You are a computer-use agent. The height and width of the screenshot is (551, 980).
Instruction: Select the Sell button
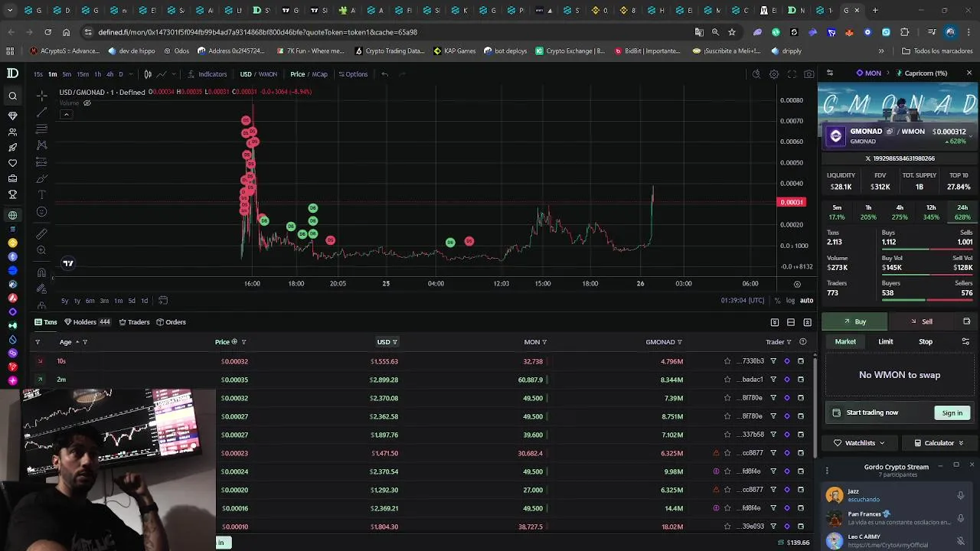921,321
